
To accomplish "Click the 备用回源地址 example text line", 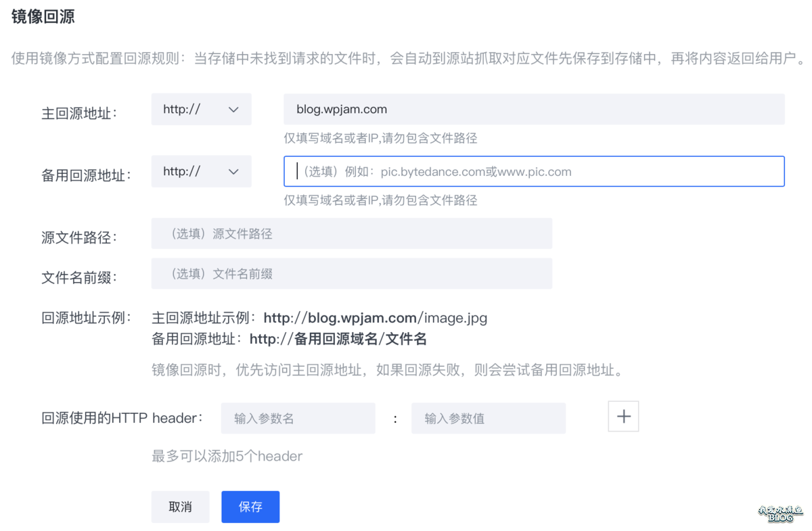I will 304,339.
